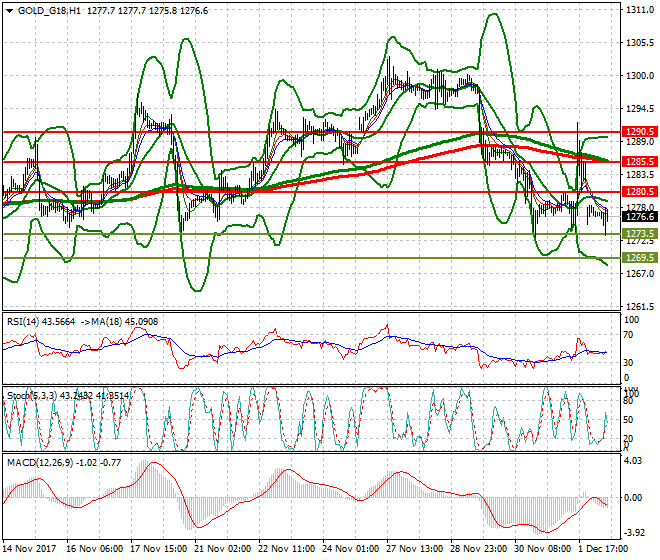660x560 pixels.
Task: Click the ->MA(18) 45.0908 label
Action: 120,322
